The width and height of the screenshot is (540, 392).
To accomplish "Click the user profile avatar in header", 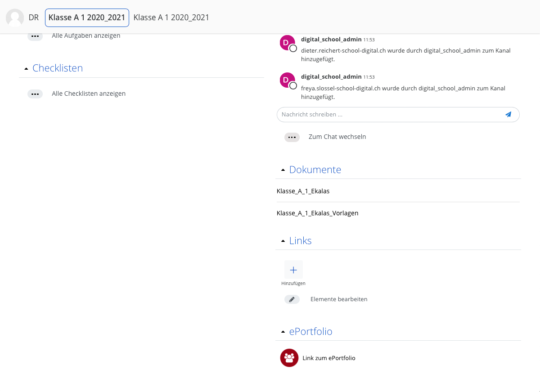I will tap(15, 18).
